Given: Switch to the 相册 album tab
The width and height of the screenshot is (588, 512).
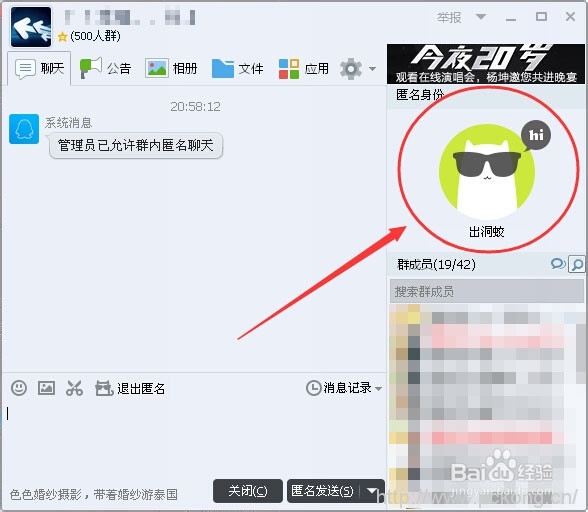Looking at the screenshot, I should tap(171, 69).
